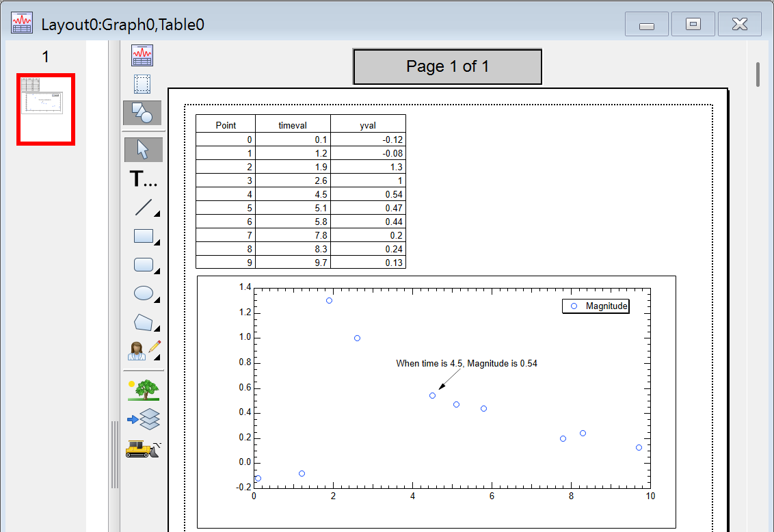Click the Page 1 of 1 button

tap(447, 66)
